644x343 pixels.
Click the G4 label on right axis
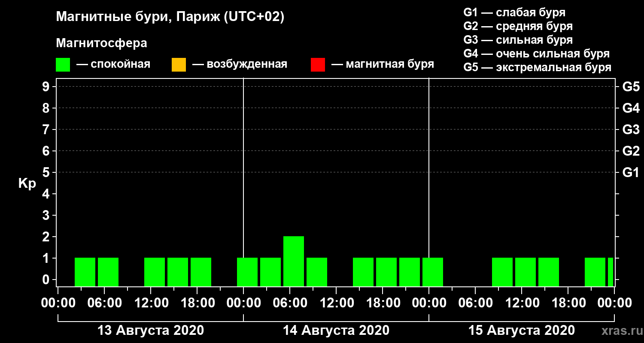(631, 108)
